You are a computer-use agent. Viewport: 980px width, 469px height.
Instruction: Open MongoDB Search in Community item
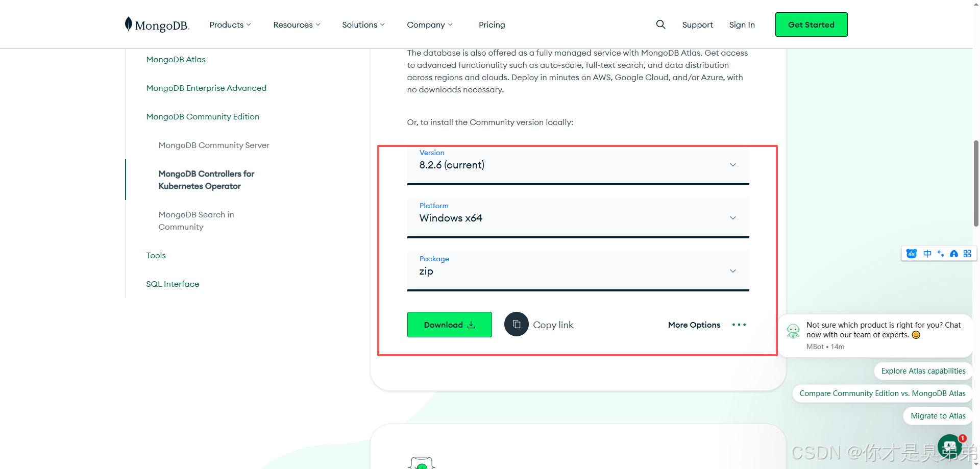click(196, 220)
